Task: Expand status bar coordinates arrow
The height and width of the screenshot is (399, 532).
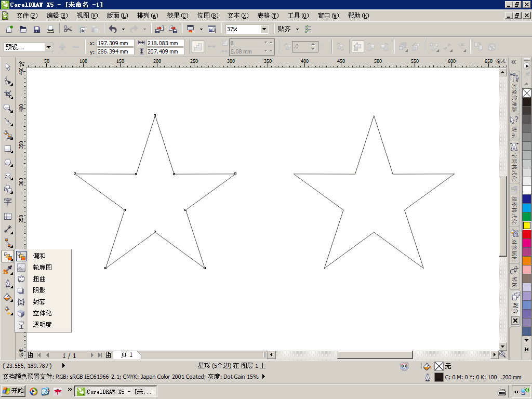Action: (63, 366)
